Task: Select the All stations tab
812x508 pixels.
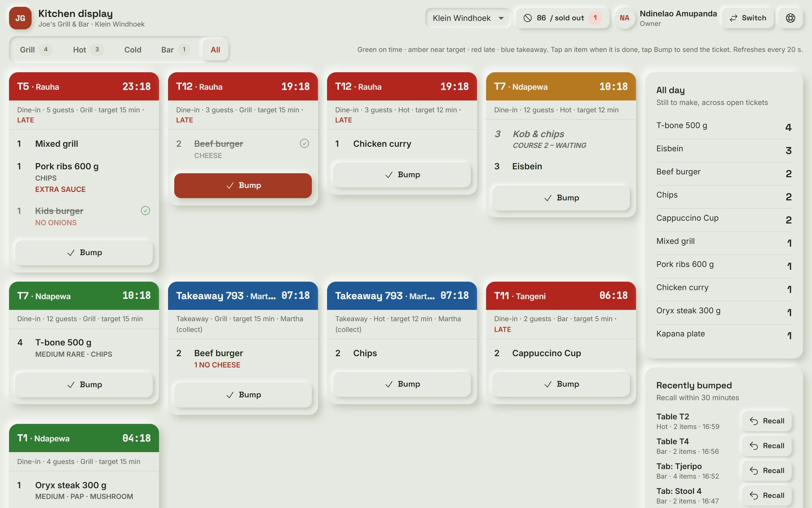Action: click(x=215, y=50)
